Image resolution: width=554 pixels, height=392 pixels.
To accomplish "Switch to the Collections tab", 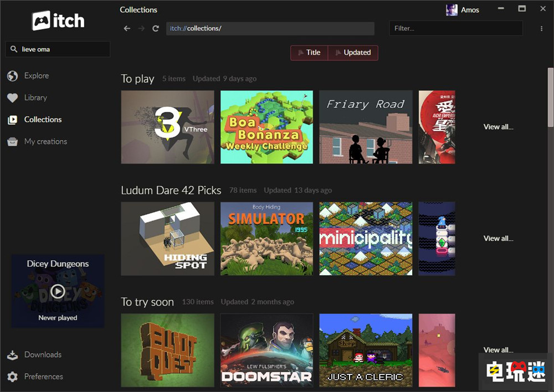I will coord(138,9).
